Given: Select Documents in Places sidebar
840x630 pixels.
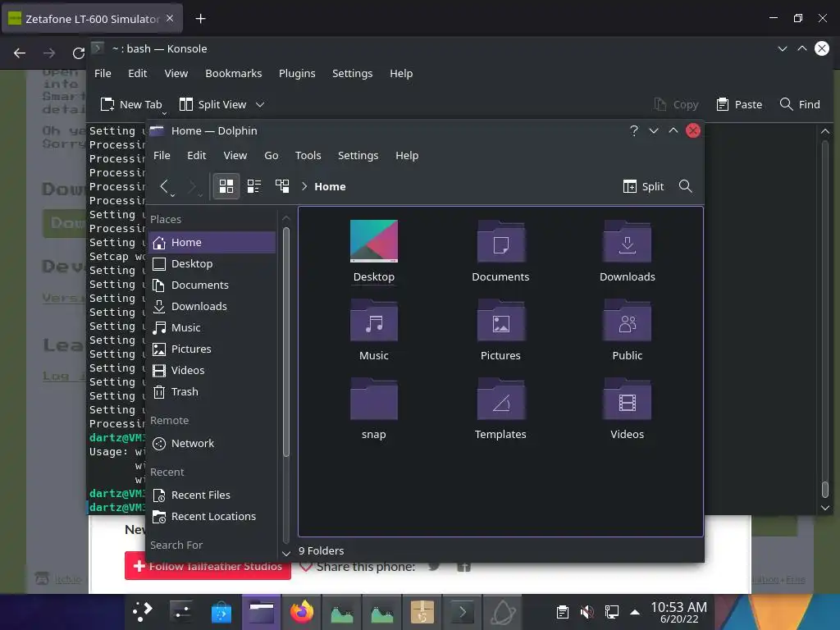Looking at the screenshot, I should tap(212, 285).
